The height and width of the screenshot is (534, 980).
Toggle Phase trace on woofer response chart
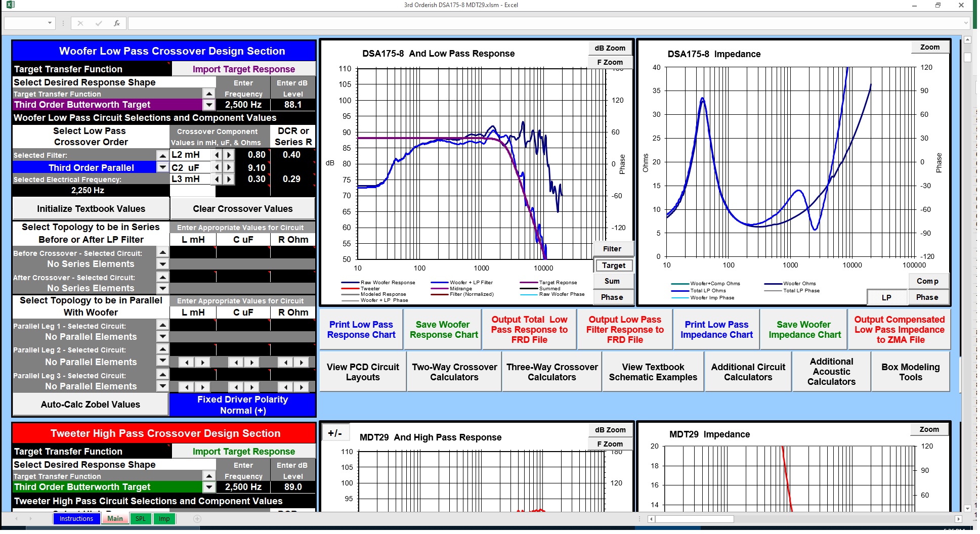(x=612, y=297)
